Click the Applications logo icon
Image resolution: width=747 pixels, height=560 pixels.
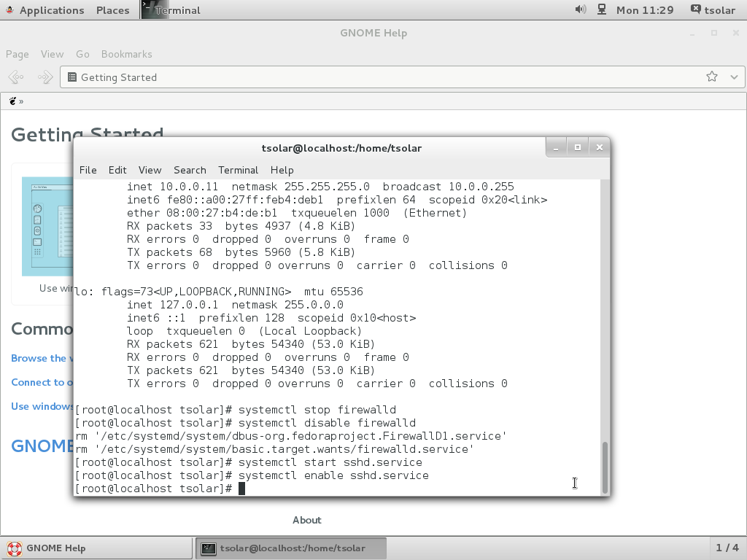(x=9, y=9)
